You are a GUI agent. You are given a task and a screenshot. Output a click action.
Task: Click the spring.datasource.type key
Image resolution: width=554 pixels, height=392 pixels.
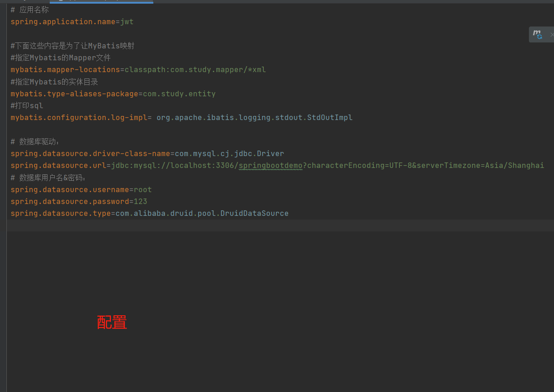61,213
